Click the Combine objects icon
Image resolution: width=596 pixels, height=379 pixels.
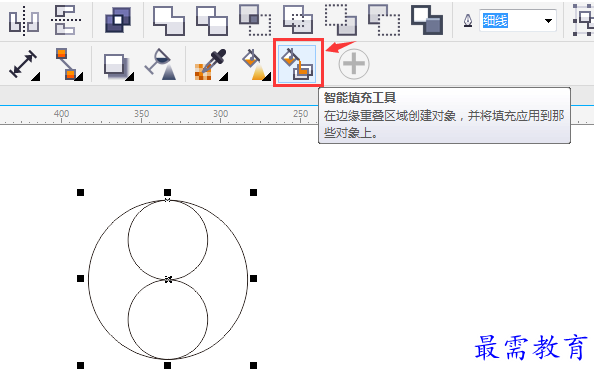[x=118, y=20]
